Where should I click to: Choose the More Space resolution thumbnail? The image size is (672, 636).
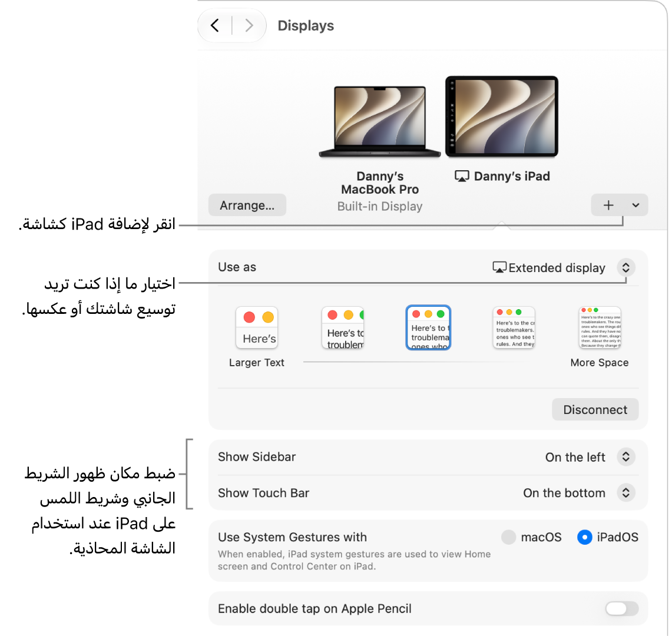(600, 328)
